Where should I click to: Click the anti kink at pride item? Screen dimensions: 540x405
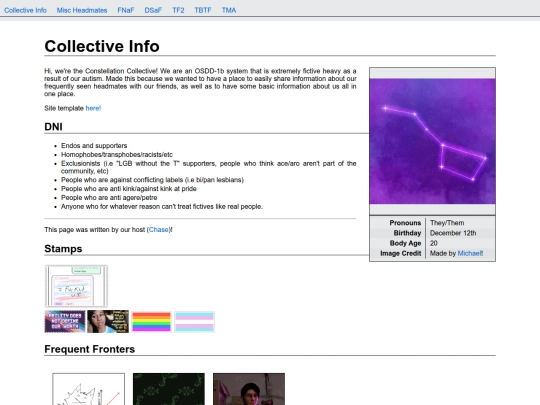click(x=129, y=189)
